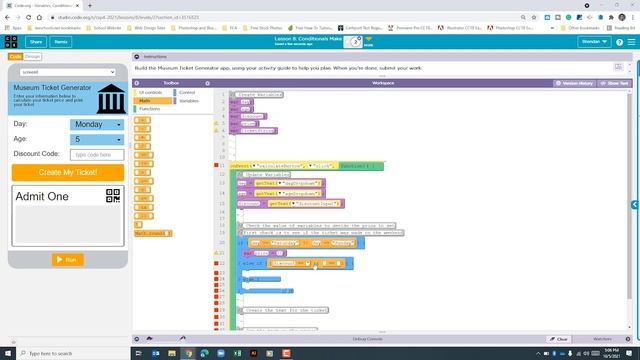640x360 pixels.
Task: Click warning icon on line 5
Action: (x=216, y=123)
